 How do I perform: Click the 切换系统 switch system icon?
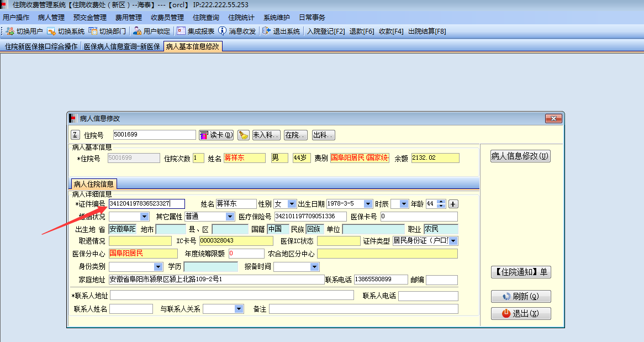[51, 31]
